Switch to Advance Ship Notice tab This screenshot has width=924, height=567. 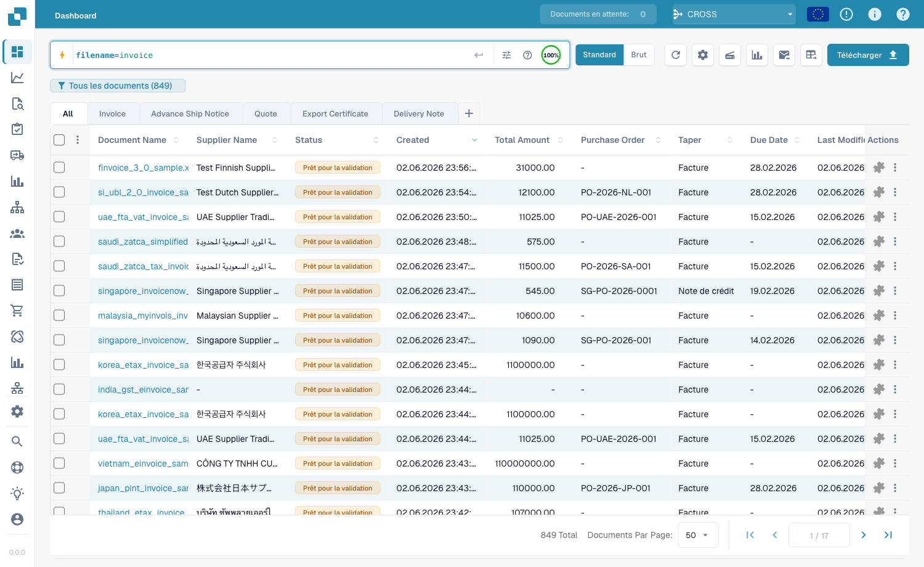click(x=190, y=113)
